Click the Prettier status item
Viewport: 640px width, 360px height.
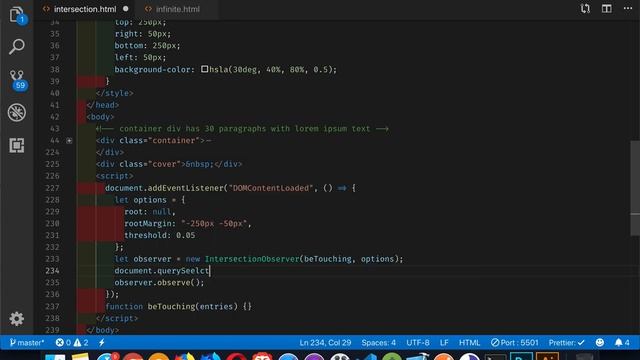(567, 342)
